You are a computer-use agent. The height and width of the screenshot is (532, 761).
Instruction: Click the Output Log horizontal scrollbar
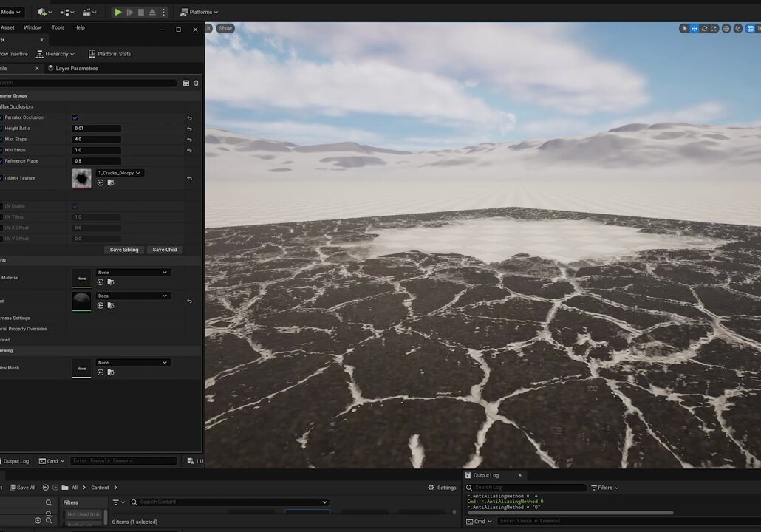pyautogui.click(x=570, y=513)
